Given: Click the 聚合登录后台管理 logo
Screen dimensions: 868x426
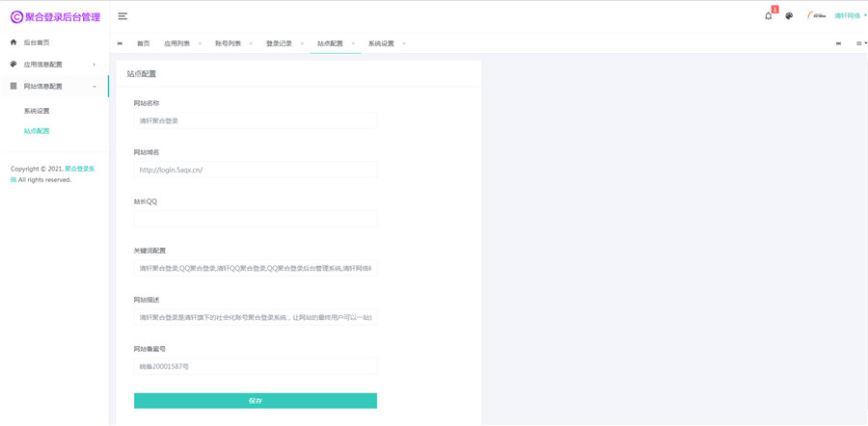Looking at the screenshot, I should click(55, 16).
